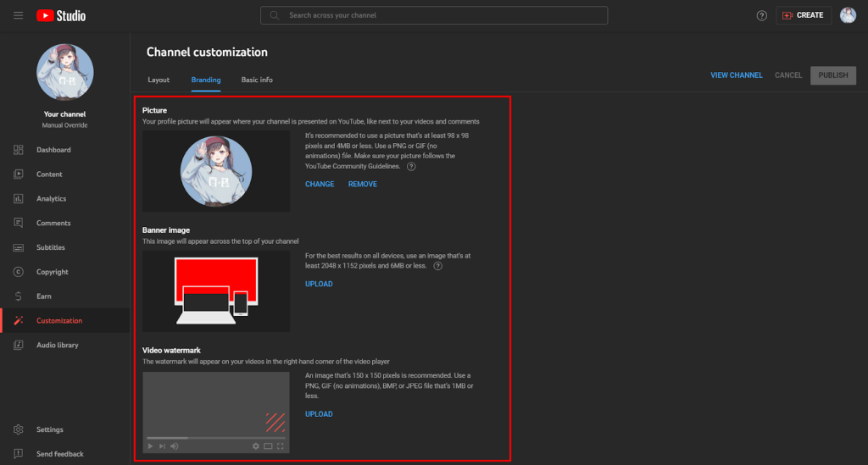The width and height of the screenshot is (868, 465).
Task: Switch to the Layout tab
Action: pyautogui.click(x=159, y=80)
